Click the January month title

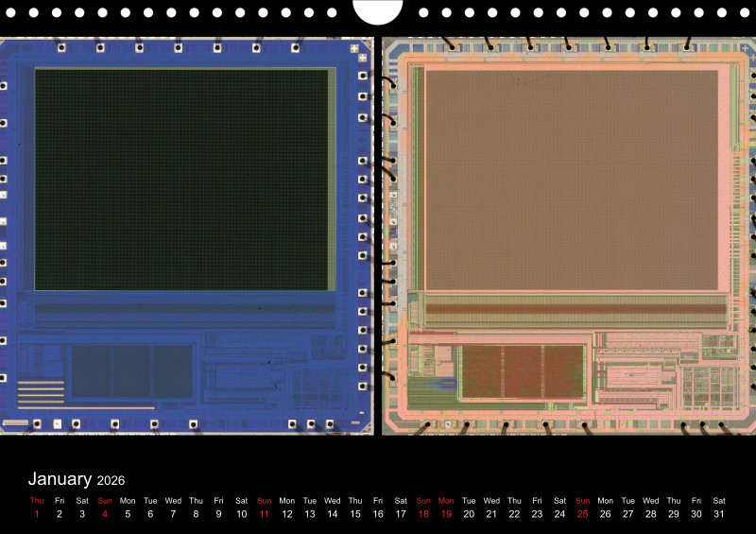point(60,479)
